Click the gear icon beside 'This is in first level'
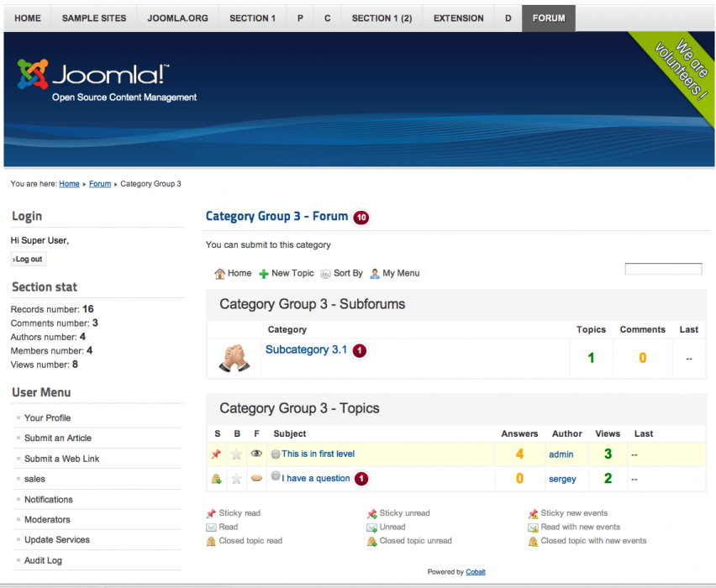 tap(275, 454)
